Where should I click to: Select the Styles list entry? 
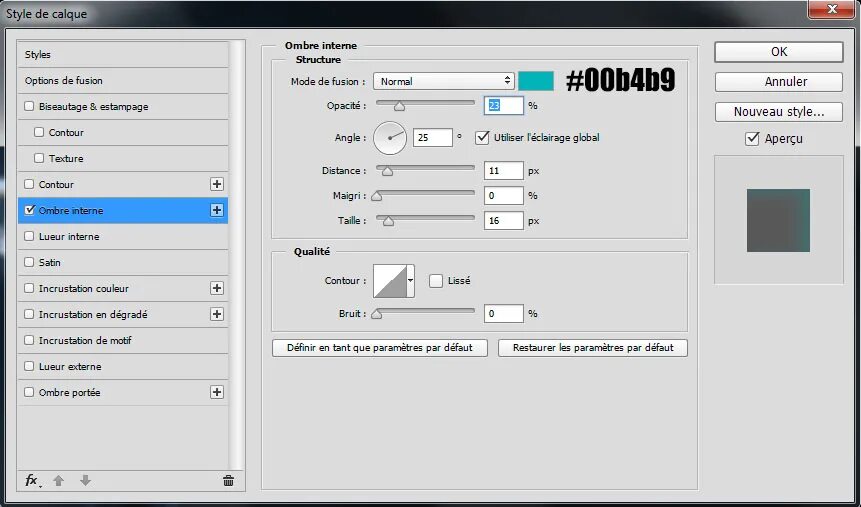[123, 54]
